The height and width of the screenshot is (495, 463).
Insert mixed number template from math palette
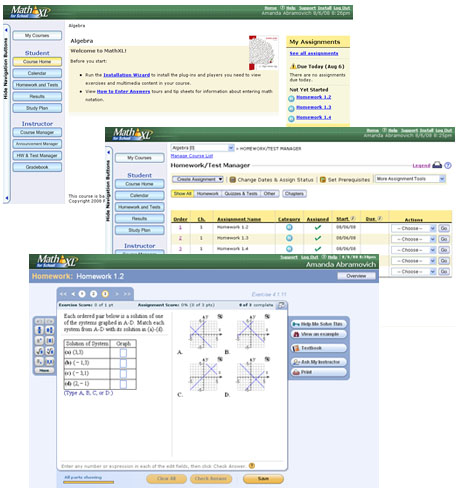click(50, 330)
